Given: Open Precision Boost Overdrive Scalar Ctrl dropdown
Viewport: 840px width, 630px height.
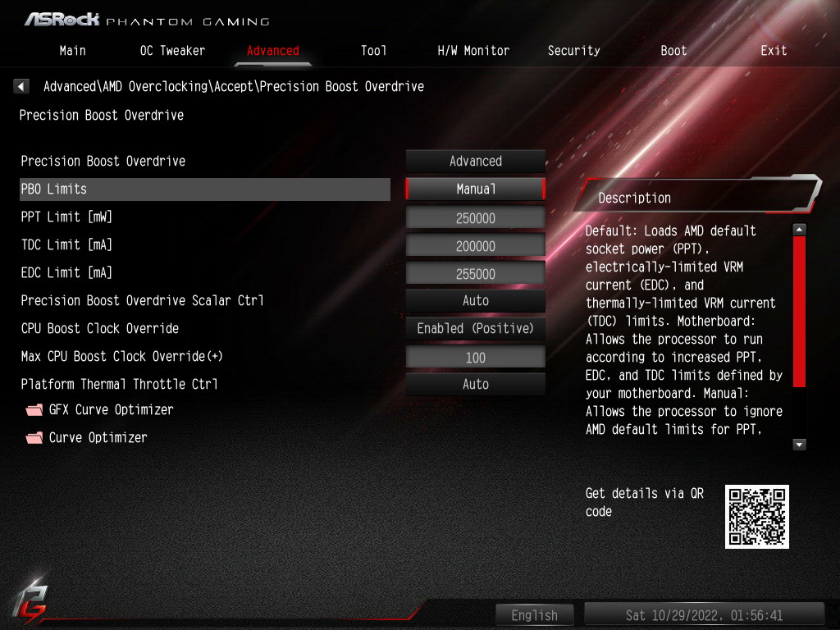Looking at the screenshot, I should (x=476, y=300).
